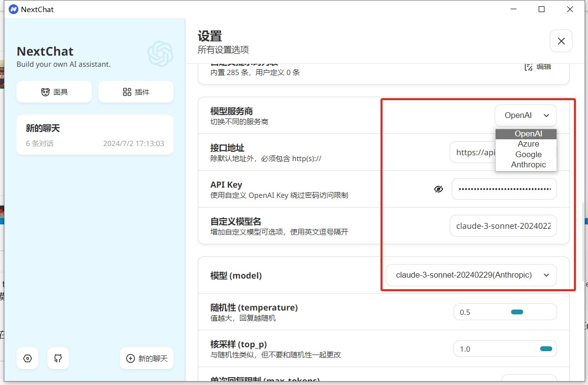Image resolution: width=588 pixels, height=385 pixels.
Task: Open settings via the hexagon gear icon
Action: coord(28,358)
